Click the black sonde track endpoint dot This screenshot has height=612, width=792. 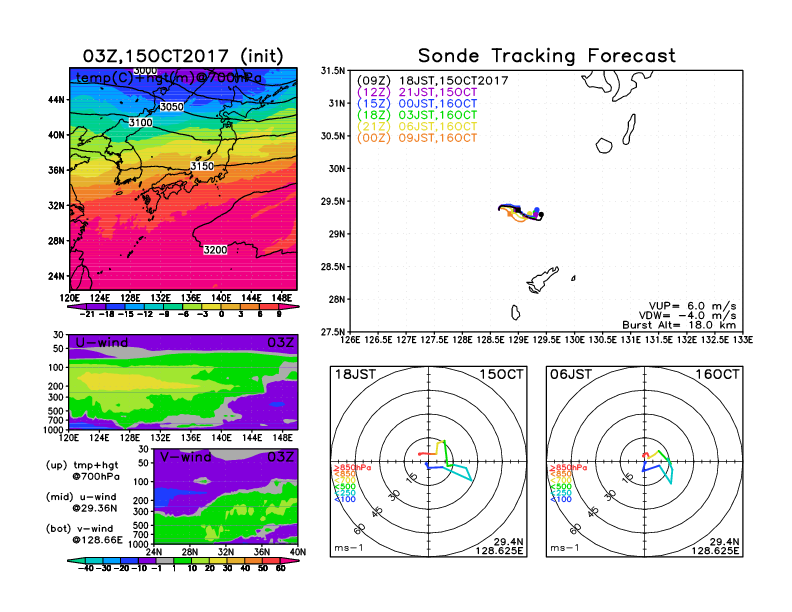541,215
